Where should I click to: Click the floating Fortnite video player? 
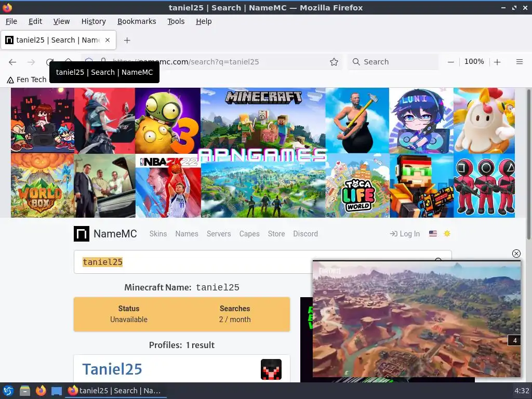pyautogui.click(x=416, y=319)
